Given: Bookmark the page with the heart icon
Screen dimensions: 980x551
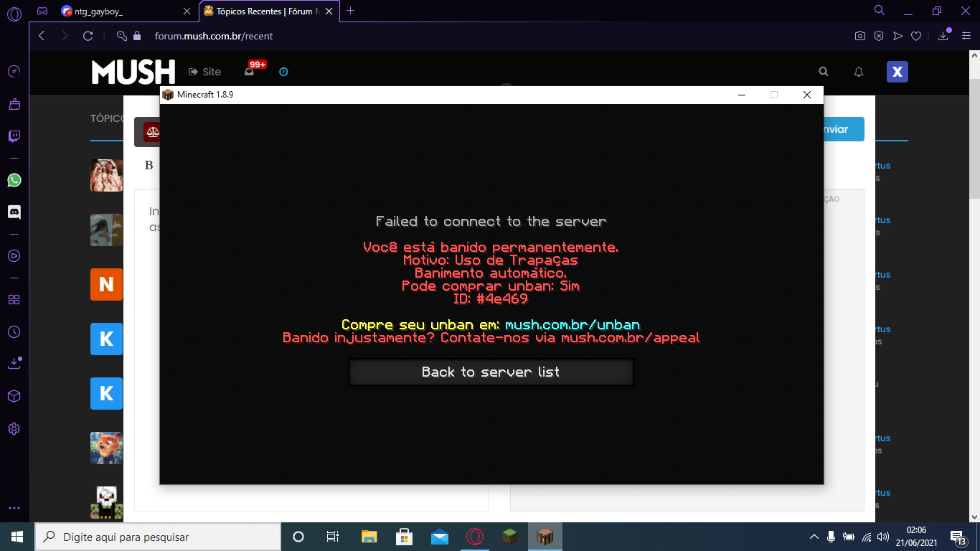Looking at the screenshot, I should coord(916,36).
